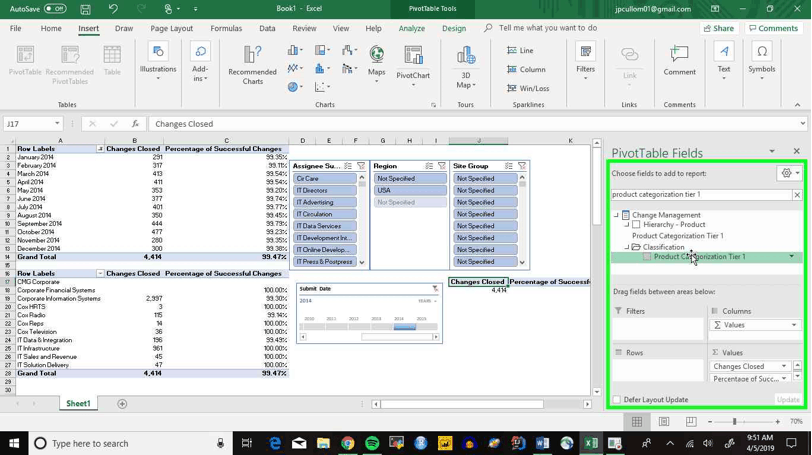Launch 3D Map tours

(x=466, y=66)
